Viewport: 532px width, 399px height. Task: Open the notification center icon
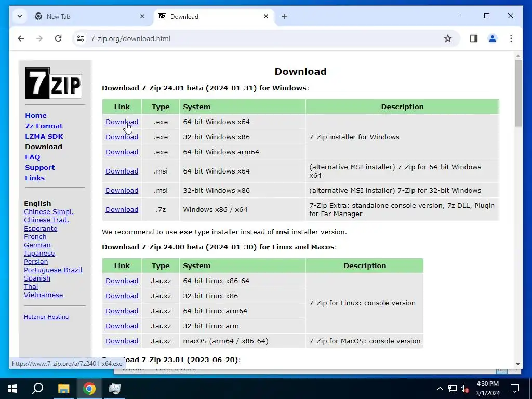(x=515, y=389)
